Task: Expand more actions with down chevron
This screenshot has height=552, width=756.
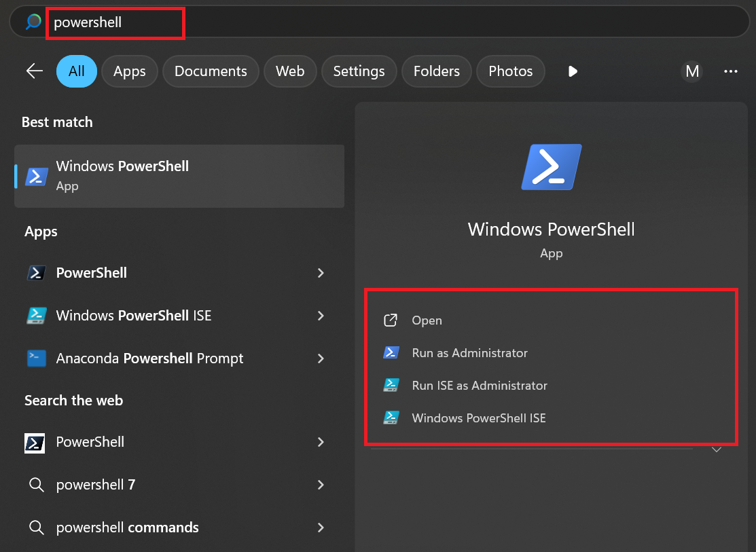Action: pos(717,449)
